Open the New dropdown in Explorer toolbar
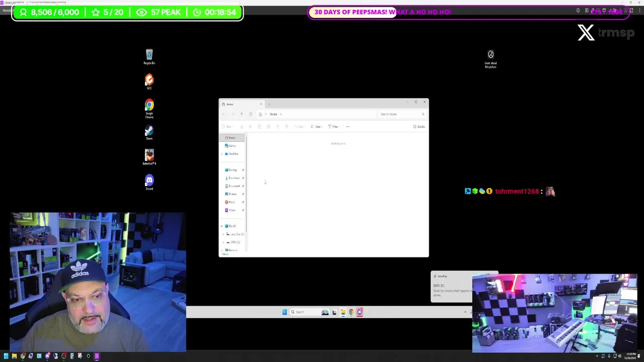Screen dimensions: 644x362 click(228, 127)
